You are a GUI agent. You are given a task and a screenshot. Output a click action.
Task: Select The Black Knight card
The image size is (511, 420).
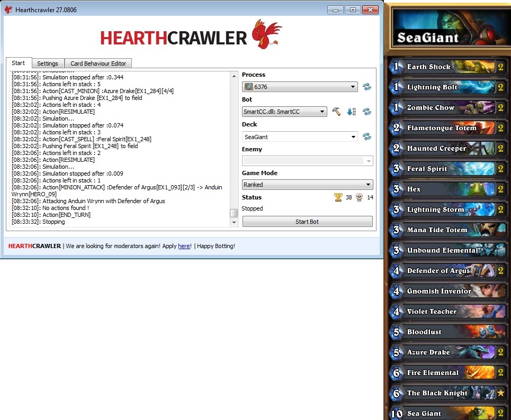click(447, 393)
